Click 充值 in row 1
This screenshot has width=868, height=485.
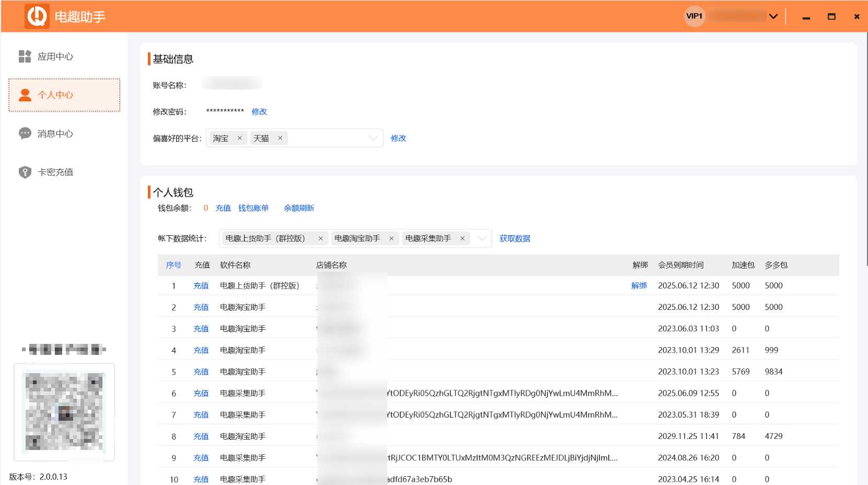(201, 285)
